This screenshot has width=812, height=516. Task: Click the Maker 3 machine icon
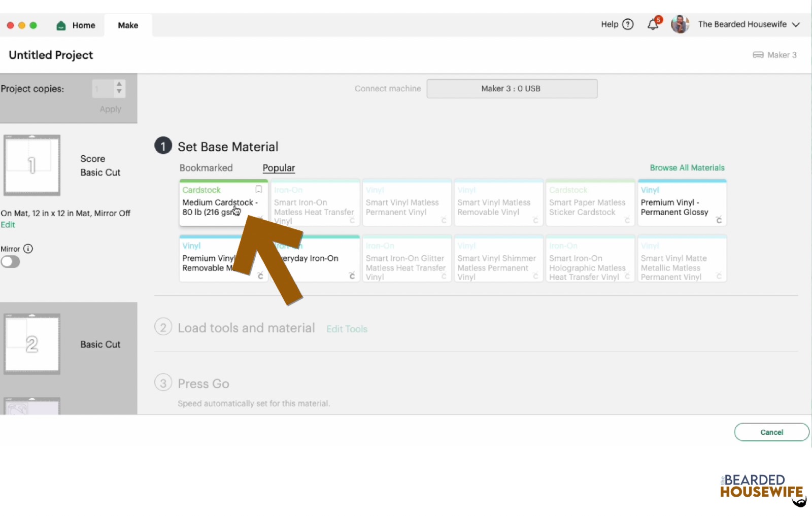(x=758, y=55)
